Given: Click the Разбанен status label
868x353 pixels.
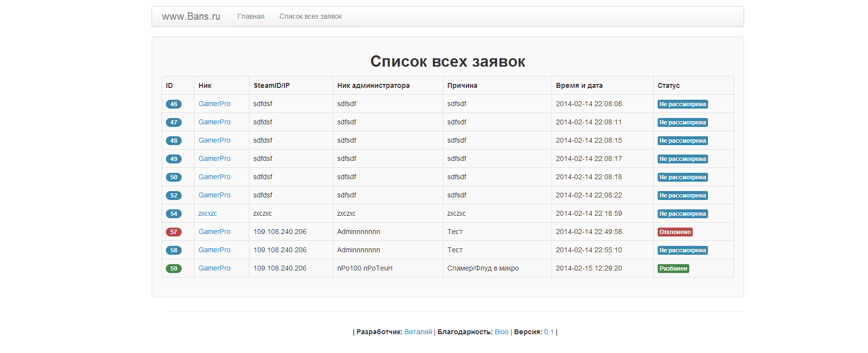Looking at the screenshot, I should coord(673,269).
